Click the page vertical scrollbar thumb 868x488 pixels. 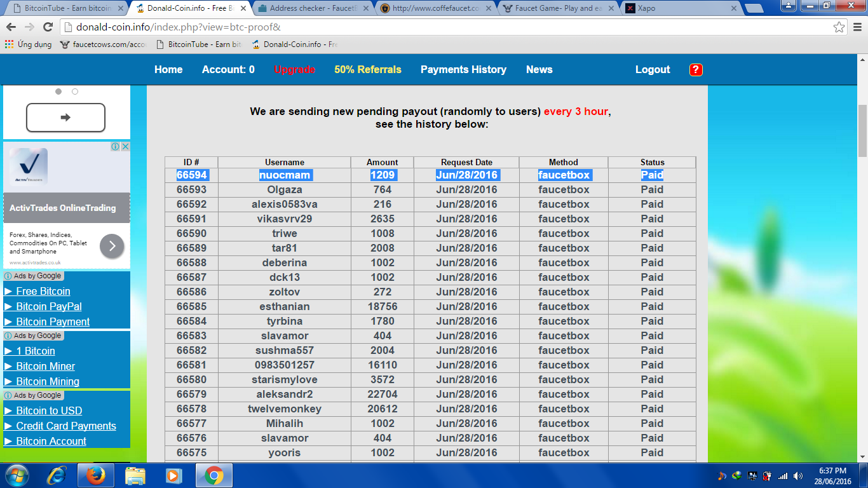[x=862, y=130]
